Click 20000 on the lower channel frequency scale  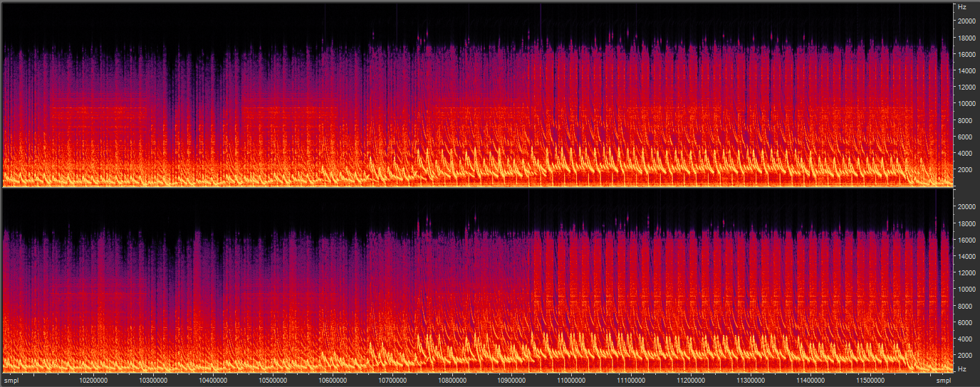[x=966, y=207]
